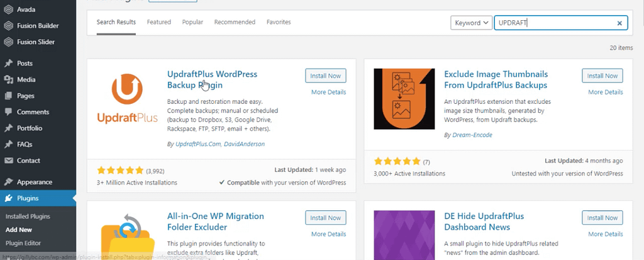Open the Posts menu
Viewport: 644px width, 260px height.
pyautogui.click(x=38, y=64)
